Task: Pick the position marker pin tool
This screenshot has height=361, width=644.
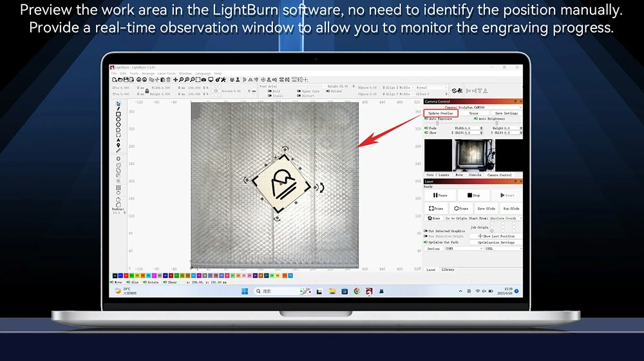Action: coord(118,146)
